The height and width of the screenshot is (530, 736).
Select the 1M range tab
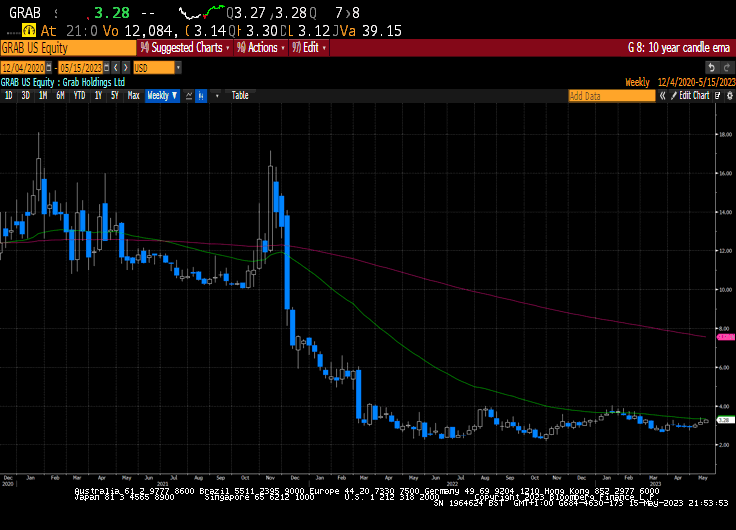coord(43,96)
